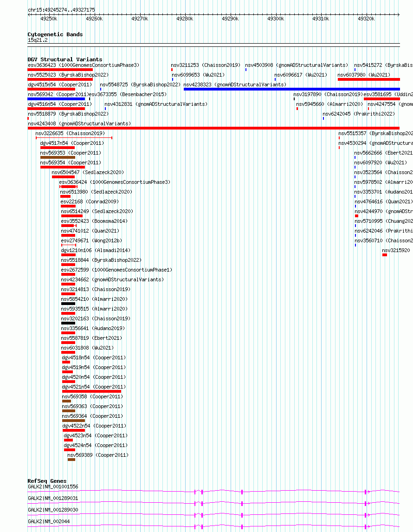Open nsv3226635 (Chaisson2019) variant

pos(70,133)
